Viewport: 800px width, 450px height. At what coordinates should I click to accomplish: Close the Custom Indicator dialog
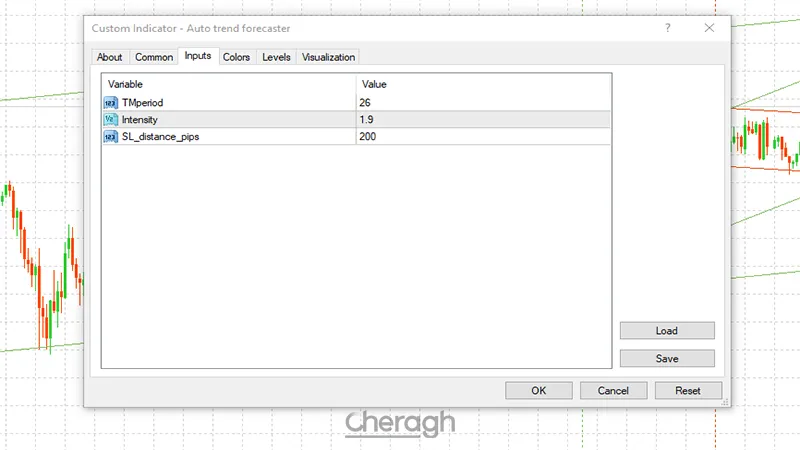coord(709,29)
